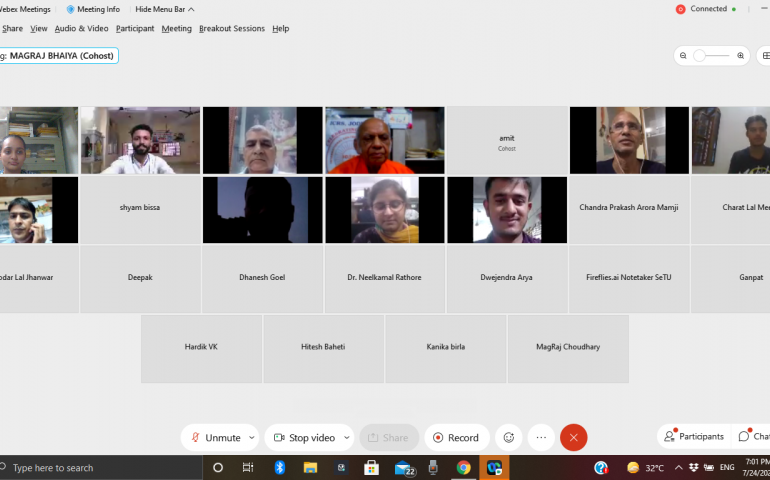Show hidden system tray icons chevron
Screen dimensions: 770x480
678,467
